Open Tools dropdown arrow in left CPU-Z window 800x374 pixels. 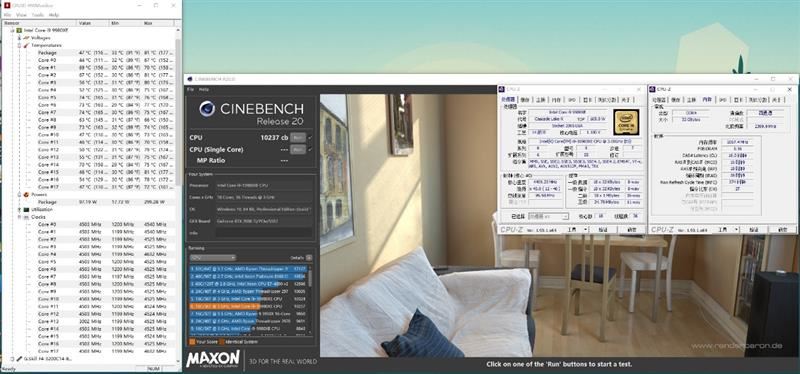tap(587, 230)
